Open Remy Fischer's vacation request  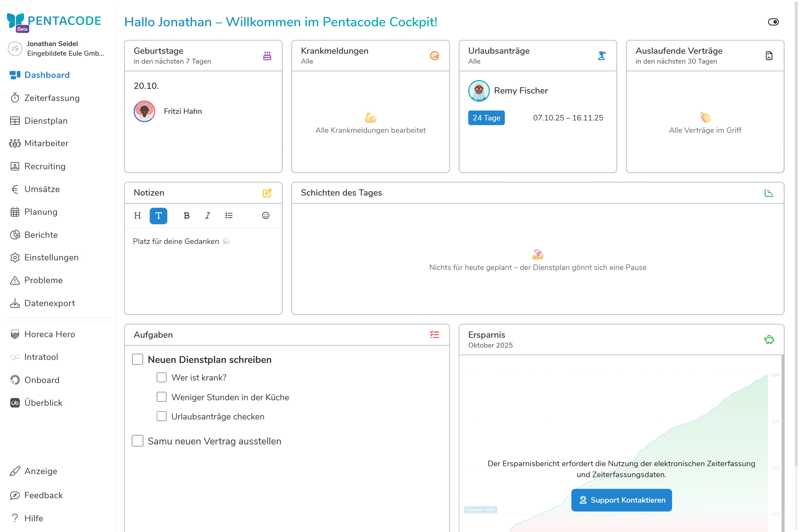[x=521, y=91]
